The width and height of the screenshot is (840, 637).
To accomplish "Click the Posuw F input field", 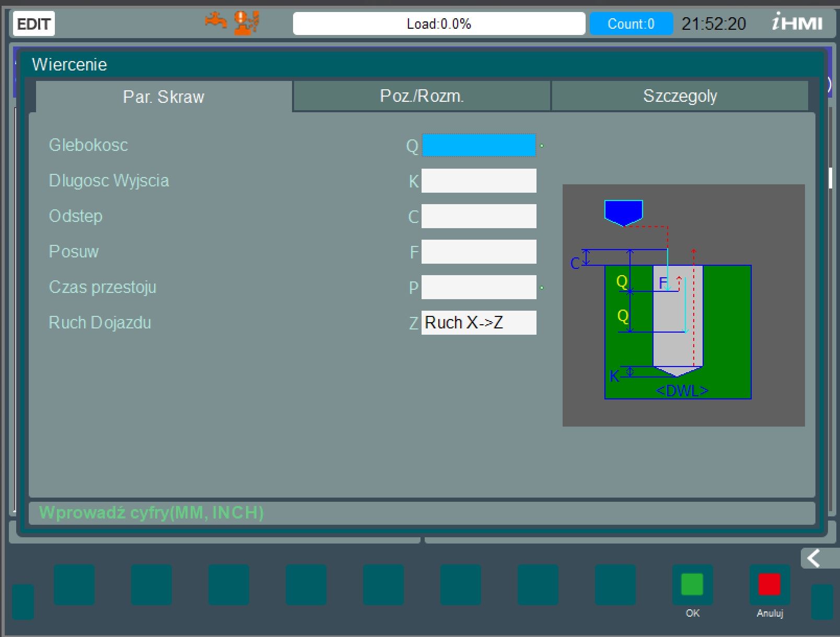I will click(x=479, y=252).
